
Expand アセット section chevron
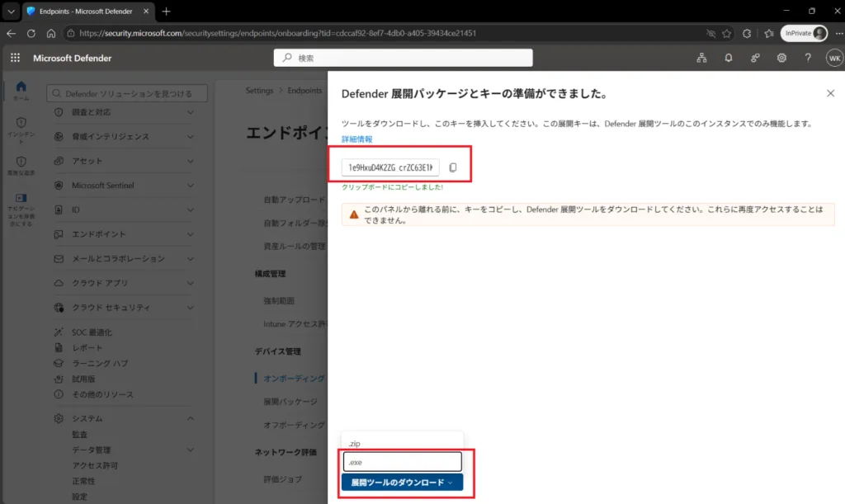[x=191, y=161]
